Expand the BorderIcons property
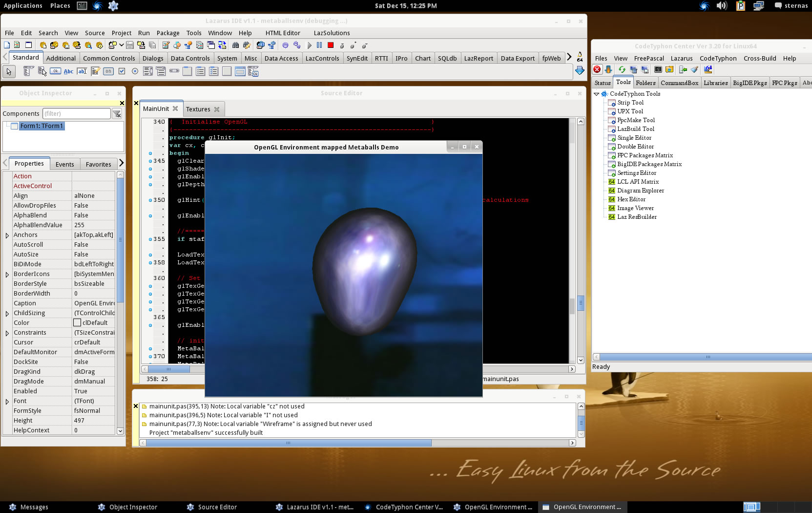Viewport: 812px width, 513px height. tap(7, 275)
